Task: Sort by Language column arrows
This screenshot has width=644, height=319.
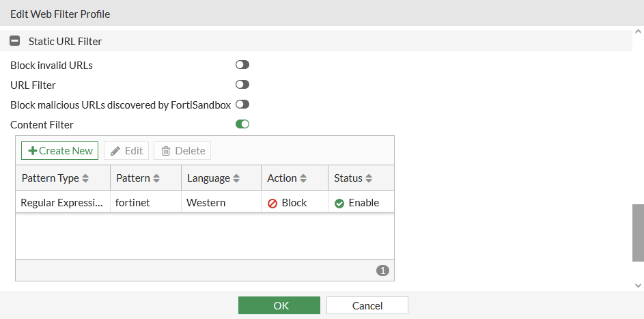Action: click(236, 178)
